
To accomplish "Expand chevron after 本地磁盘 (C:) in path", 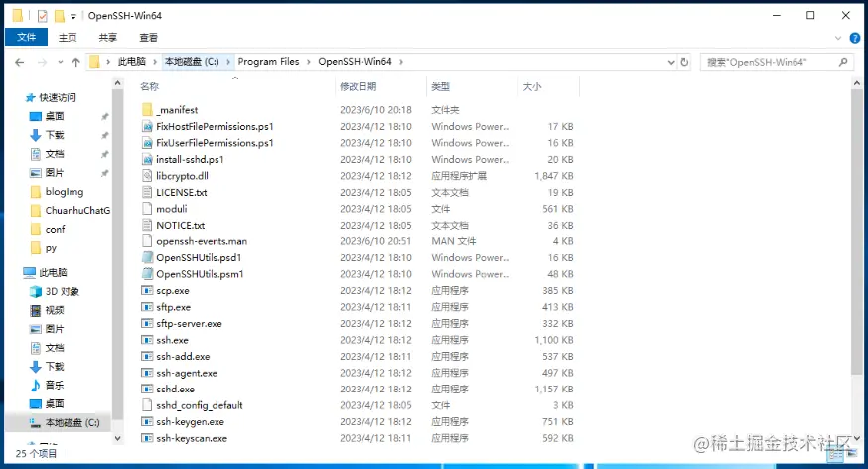I will 228,62.
